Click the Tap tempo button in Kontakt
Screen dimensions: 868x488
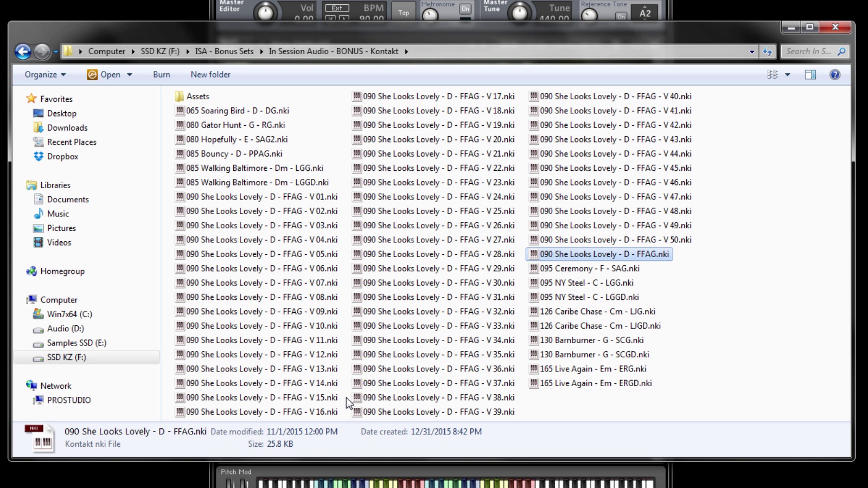coord(404,12)
